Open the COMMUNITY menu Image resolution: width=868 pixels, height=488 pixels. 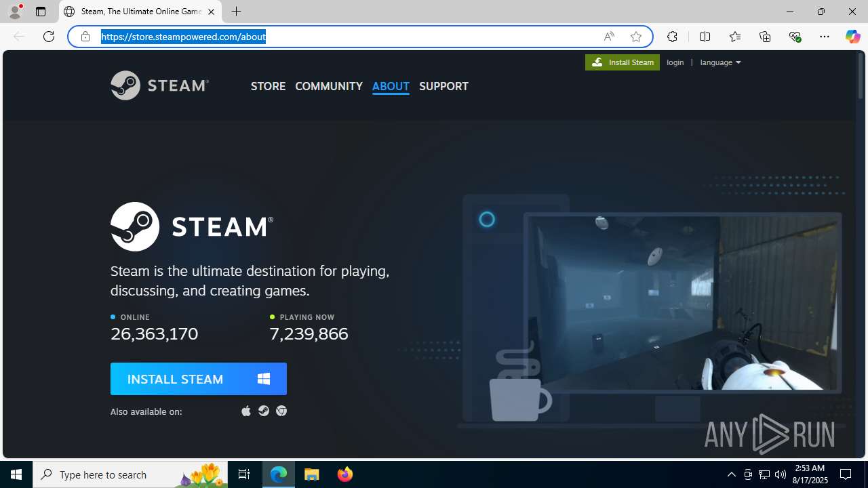[329, 86]
